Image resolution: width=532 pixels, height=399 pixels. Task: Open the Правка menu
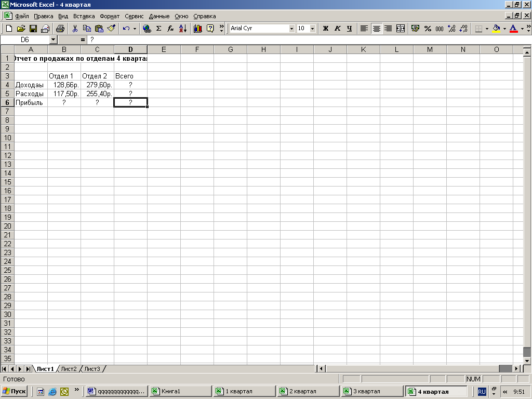coord(44,16)
